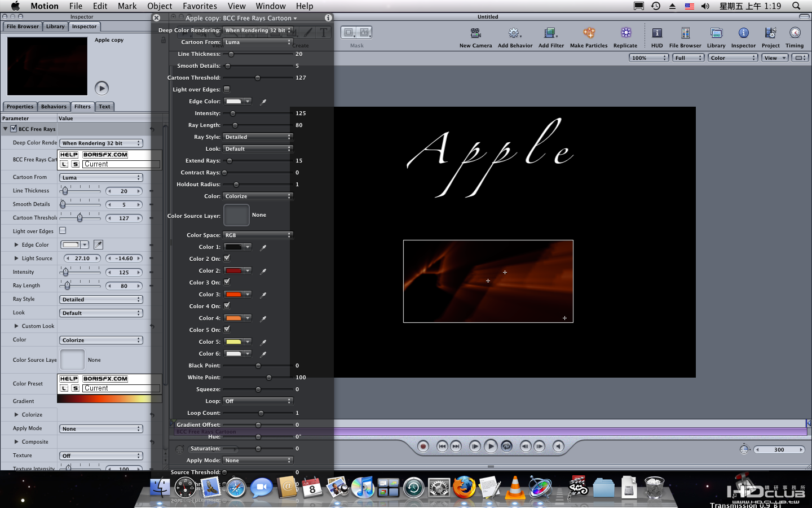Open the Favorites menu
The width and height of the screenshot is (812, 508).
pyautogui.click(x=200, y=6)
